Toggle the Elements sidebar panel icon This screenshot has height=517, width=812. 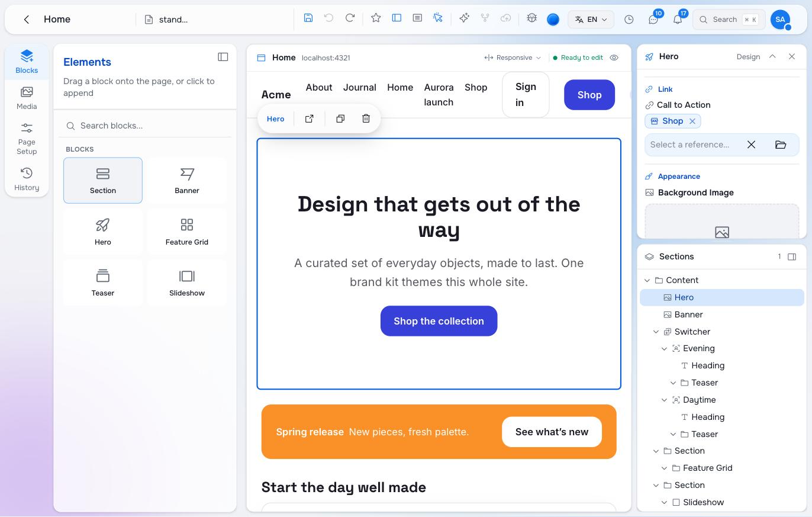click(x=223, y=57)
